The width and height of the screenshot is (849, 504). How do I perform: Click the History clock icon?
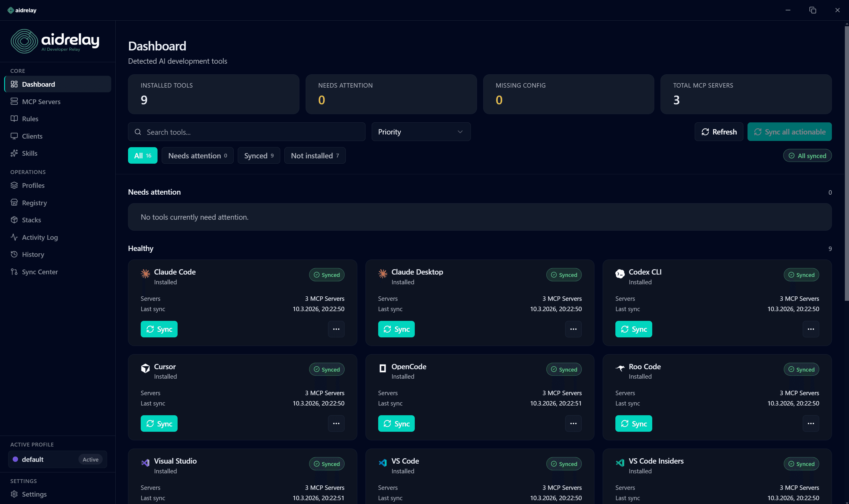pos(14,255)
